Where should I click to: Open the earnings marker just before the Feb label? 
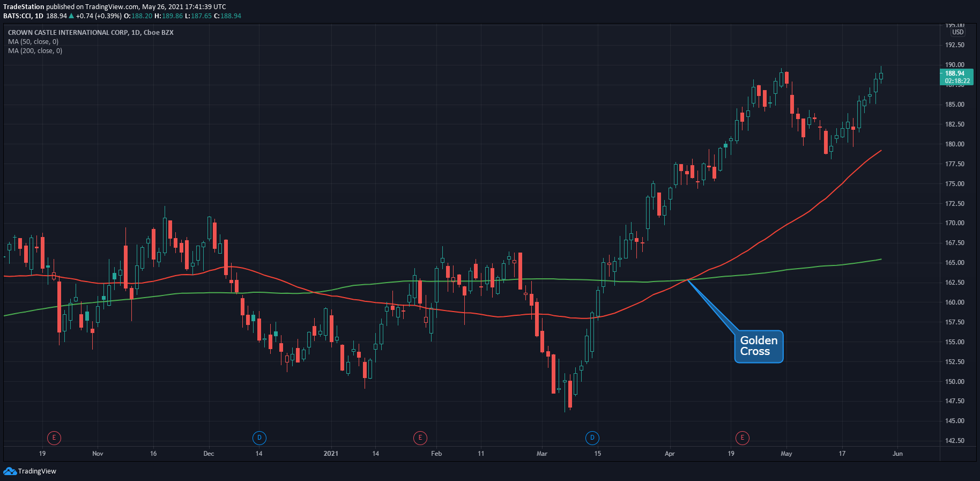coord(420,438)
